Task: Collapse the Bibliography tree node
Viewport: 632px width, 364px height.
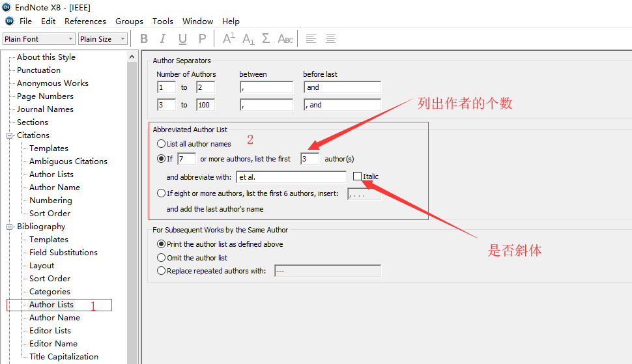Action: pos(9,227)
